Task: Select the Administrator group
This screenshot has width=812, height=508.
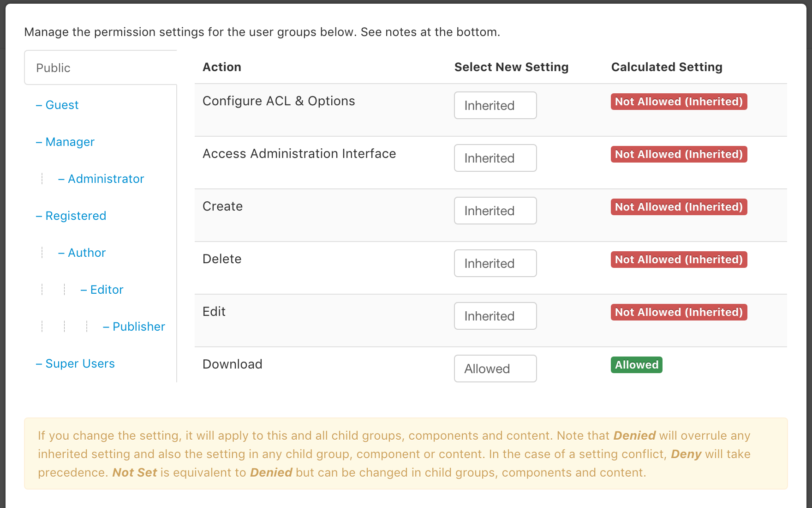Action: 106,179
